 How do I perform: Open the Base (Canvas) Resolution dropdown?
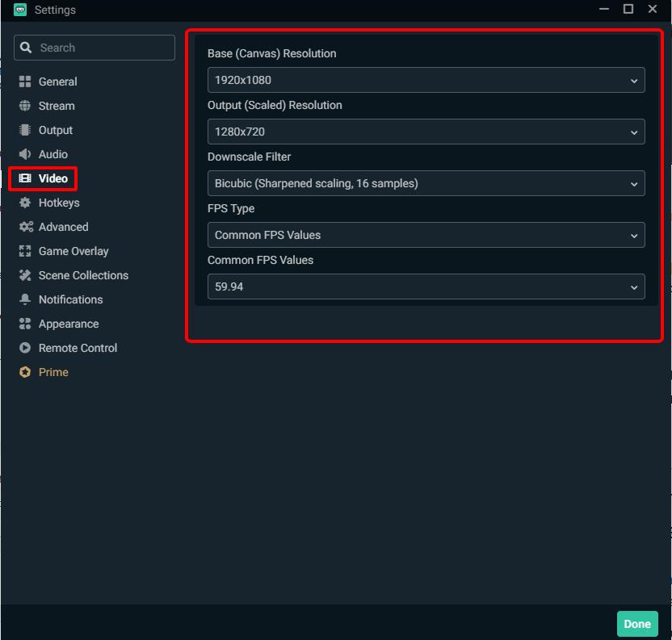[426, 80]
